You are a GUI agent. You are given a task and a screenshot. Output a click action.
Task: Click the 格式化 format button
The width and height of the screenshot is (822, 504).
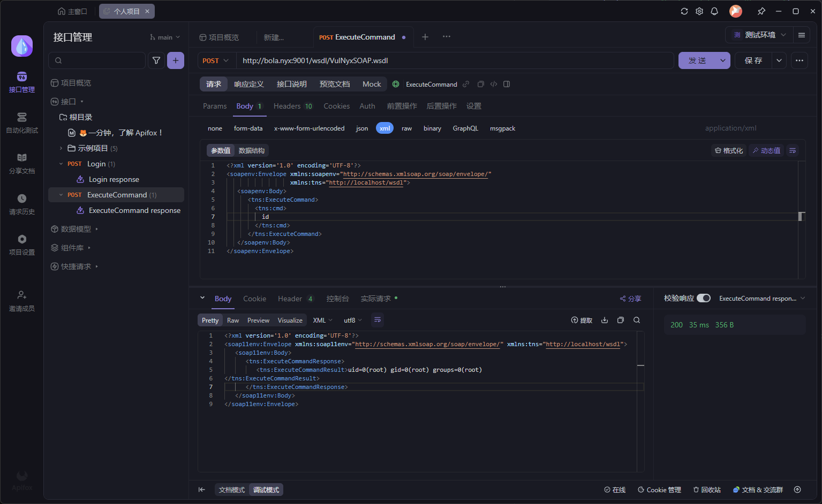click(729, 150)
